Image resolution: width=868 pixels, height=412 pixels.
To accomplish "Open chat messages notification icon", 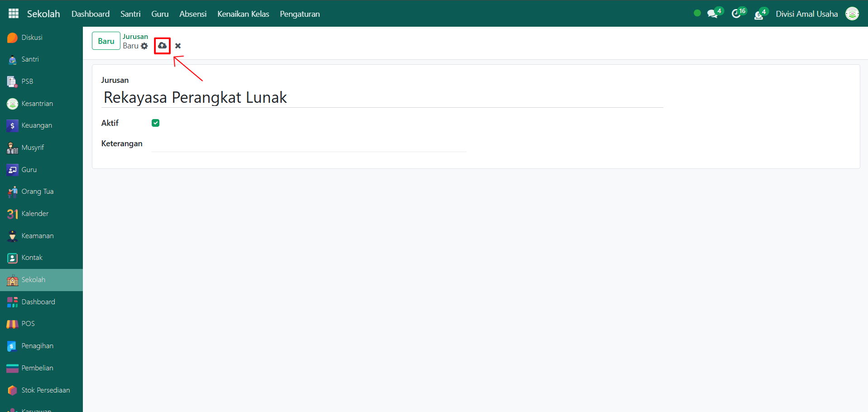I will click(713, 14).
